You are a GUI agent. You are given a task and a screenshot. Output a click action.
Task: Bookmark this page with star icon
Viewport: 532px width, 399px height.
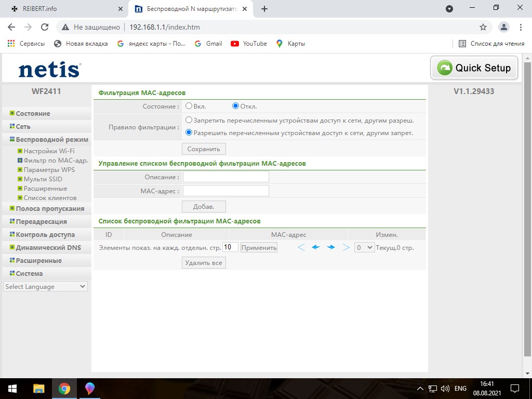483,27
